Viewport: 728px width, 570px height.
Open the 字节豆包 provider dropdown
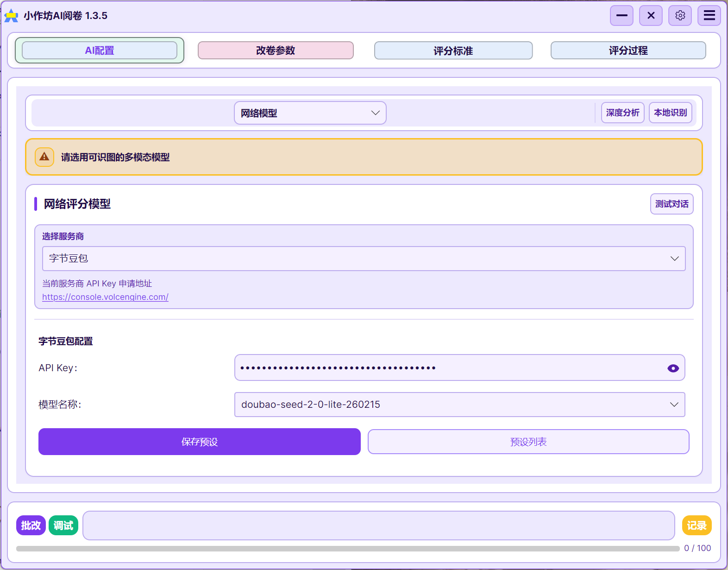tap(364, 259)
